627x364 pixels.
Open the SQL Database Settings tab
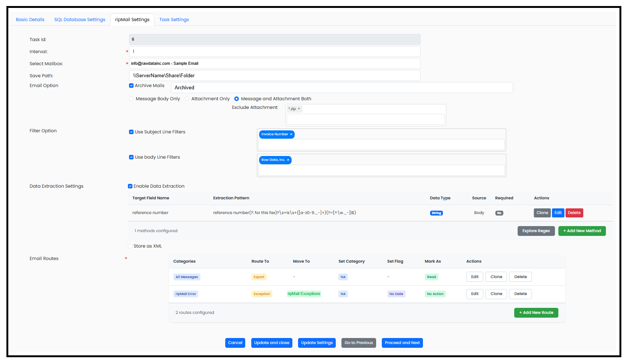(x=80, y=20)
